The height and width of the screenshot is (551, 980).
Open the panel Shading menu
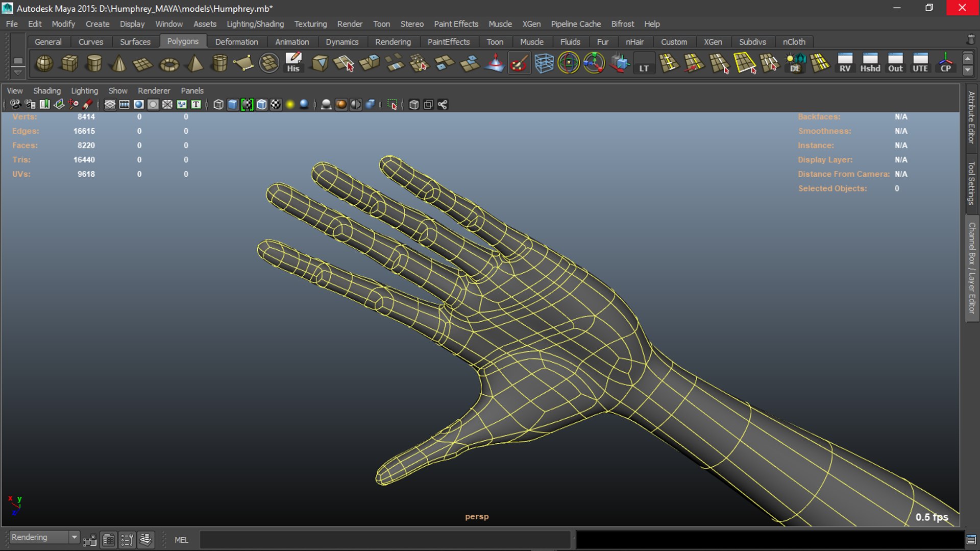tap(47, 90)
